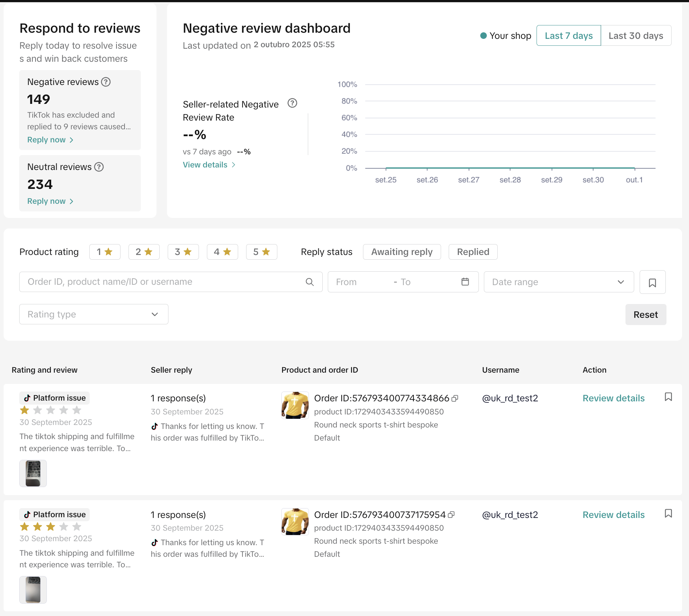Switch to the Last 30 days tab
This screenshot has width=689, height=616.
click(636, 35)
